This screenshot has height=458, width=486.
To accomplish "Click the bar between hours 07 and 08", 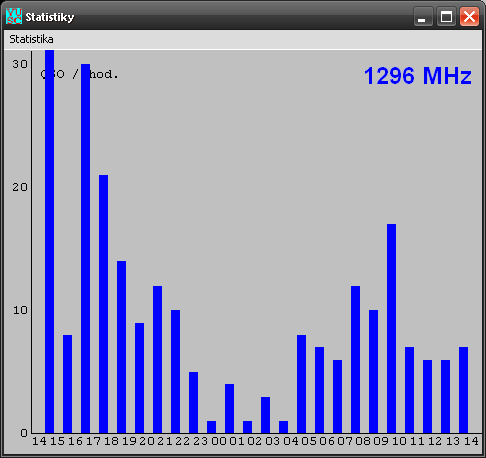I will pyautogui.click(x=356, y=359).
